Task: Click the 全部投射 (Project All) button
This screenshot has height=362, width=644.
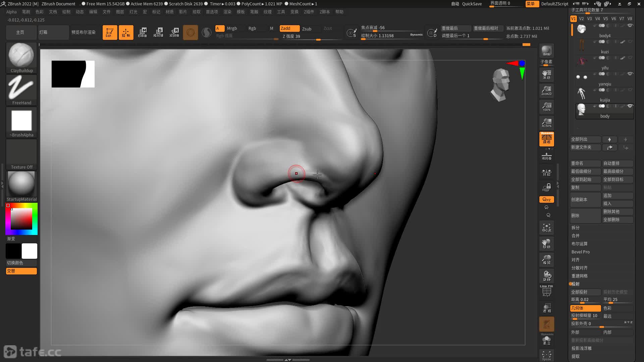Action: (x=585, y=292)
